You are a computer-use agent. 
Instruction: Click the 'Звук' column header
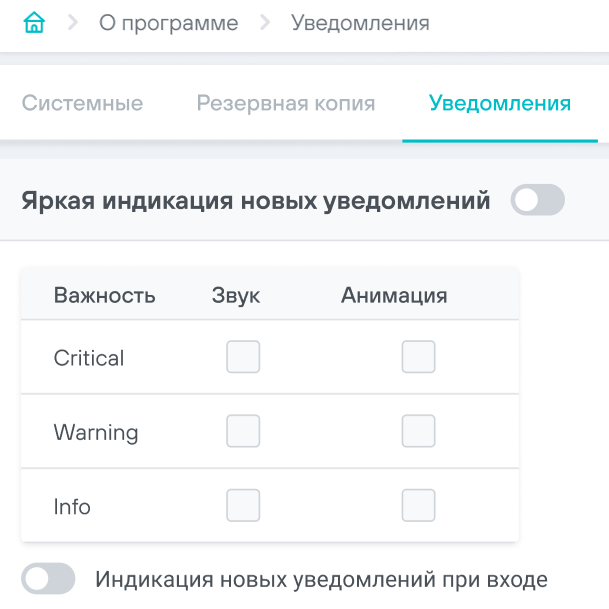click(236, 295)
